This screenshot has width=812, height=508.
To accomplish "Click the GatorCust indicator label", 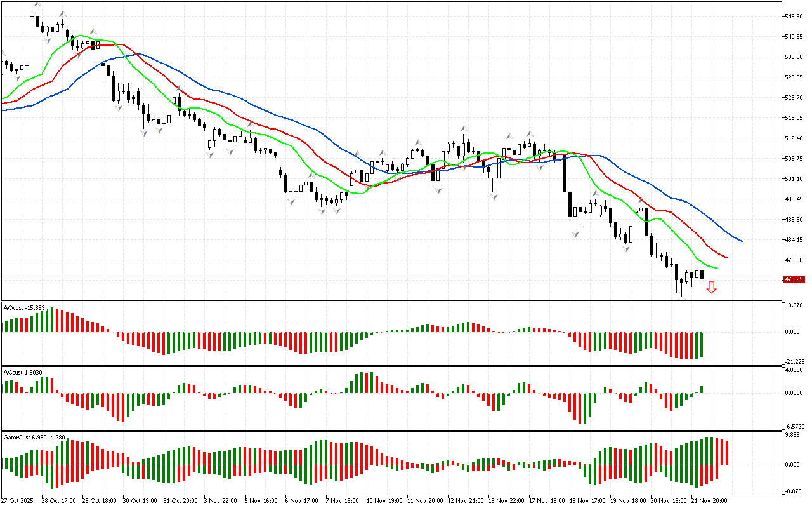I will (34, 438).
